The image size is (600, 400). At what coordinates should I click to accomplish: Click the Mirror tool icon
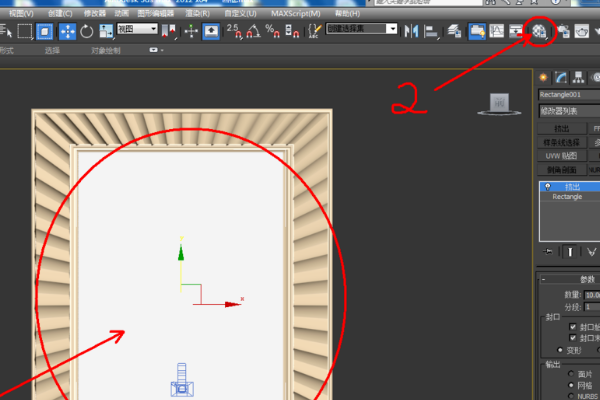[x=411, y=31]
